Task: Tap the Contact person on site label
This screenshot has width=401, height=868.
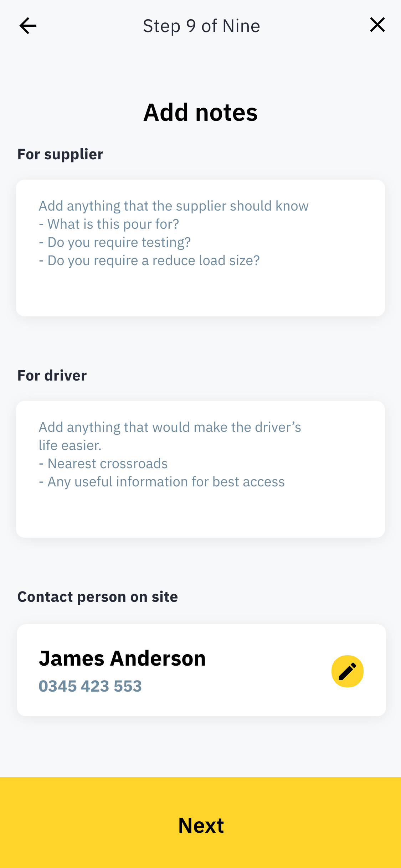Action: coord(98,597)
